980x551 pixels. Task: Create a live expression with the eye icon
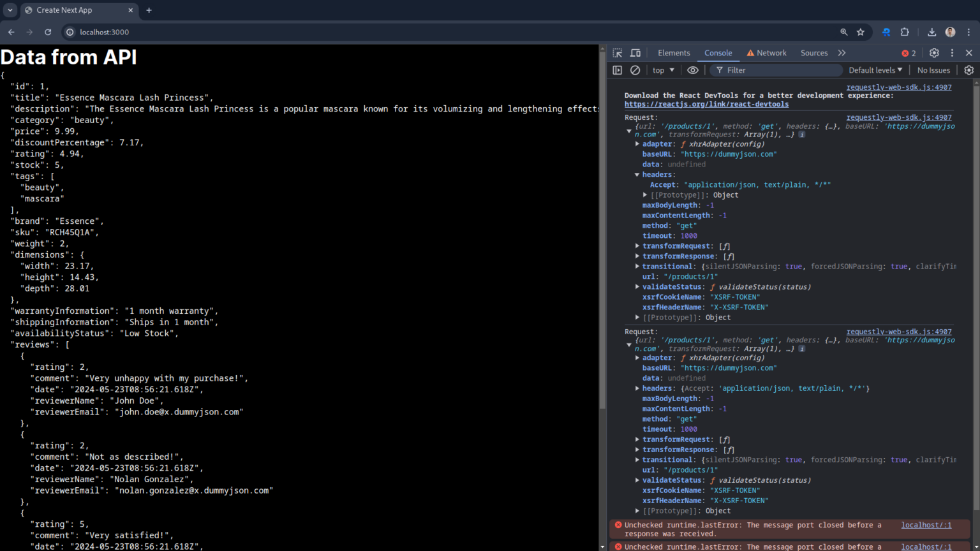pyautogui.click(x=693, y=70)
